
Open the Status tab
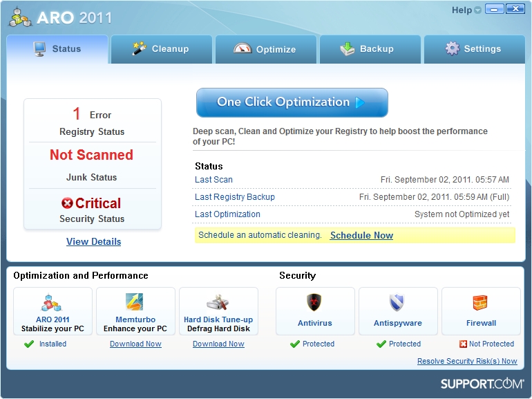[57, 49]
